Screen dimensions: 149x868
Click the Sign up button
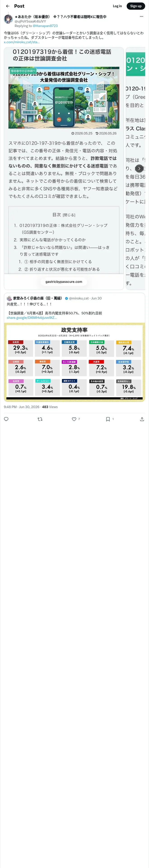coord(136,6)
